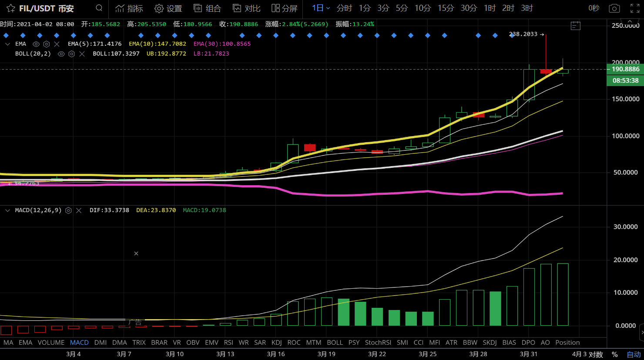Image resolution: width=644 pixels, height=360 pixels.
Task: Switch sub-chart to CCI indicator
Action: 419,343
